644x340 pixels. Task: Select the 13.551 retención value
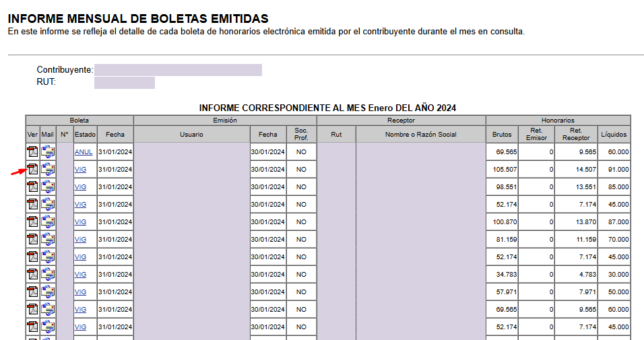pyautogui.click(x=585, y=187)
